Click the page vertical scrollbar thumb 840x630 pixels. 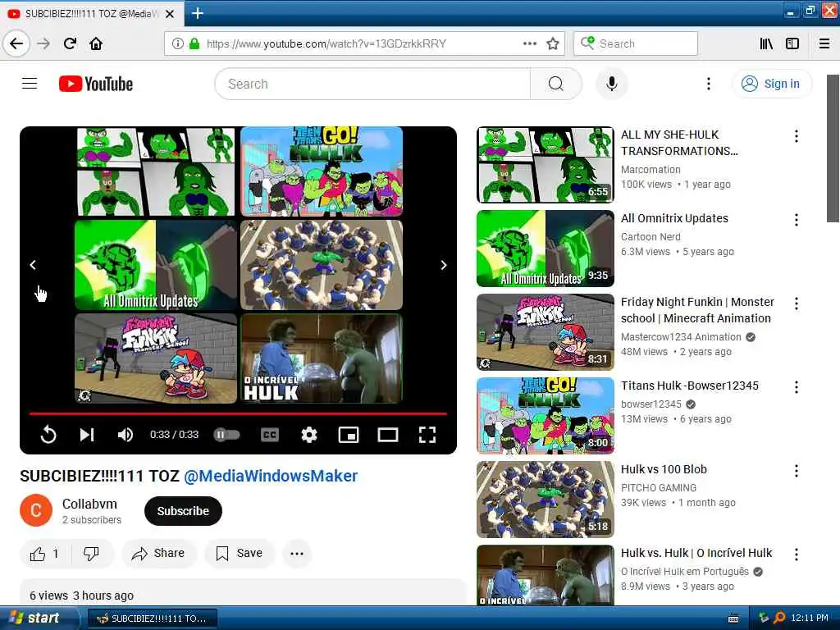pyautogui.click(x=833, y=148)
